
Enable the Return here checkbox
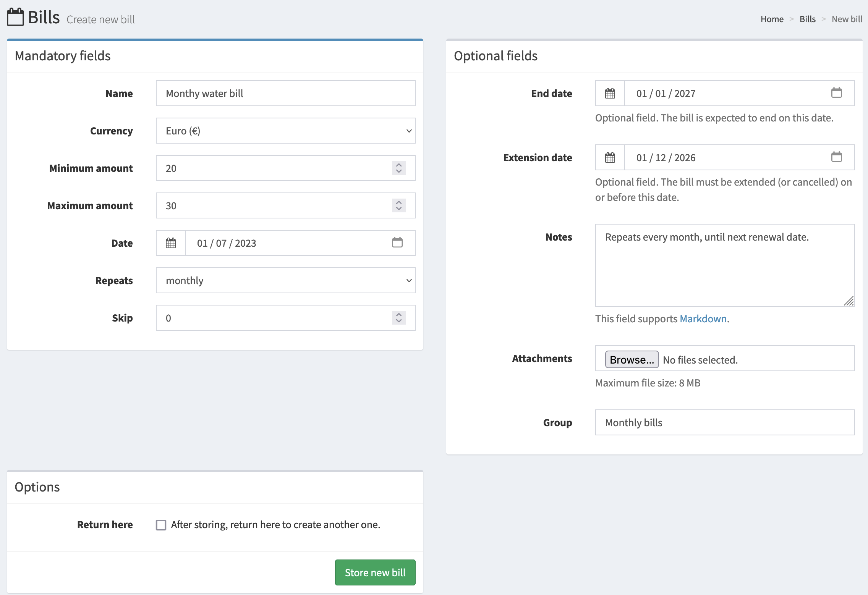coord(161,525)
